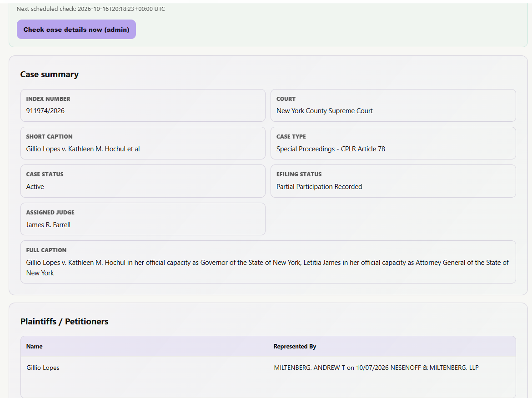Click the 'Next scheduled check' timestamp line
Viewport: 532px width, 398px height.
[x=91, y=9]
